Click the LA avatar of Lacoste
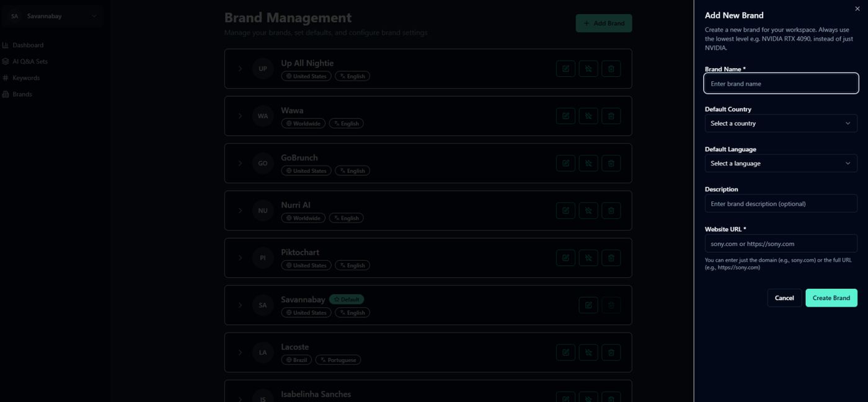The image size is (868, 402). (x=263, y=352)
